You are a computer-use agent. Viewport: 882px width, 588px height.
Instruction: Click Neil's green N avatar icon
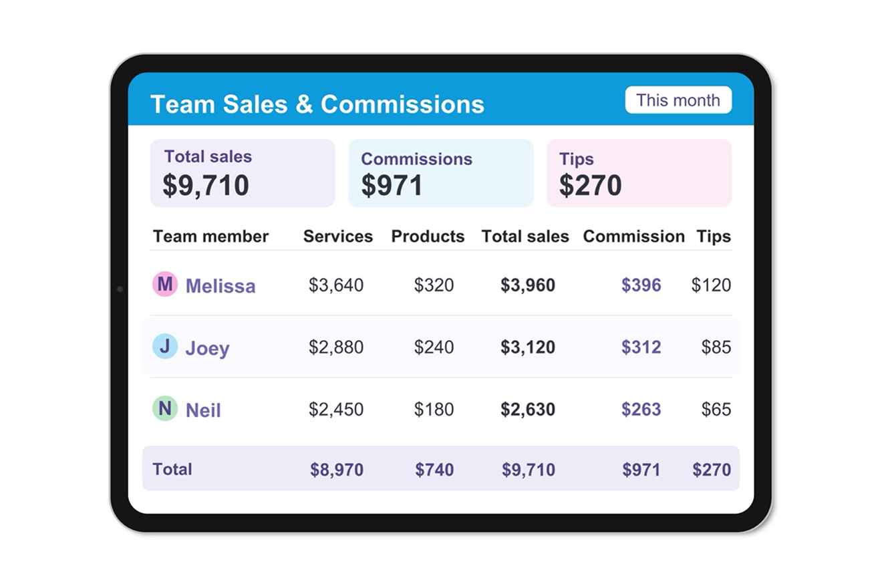tap(165, 408)
